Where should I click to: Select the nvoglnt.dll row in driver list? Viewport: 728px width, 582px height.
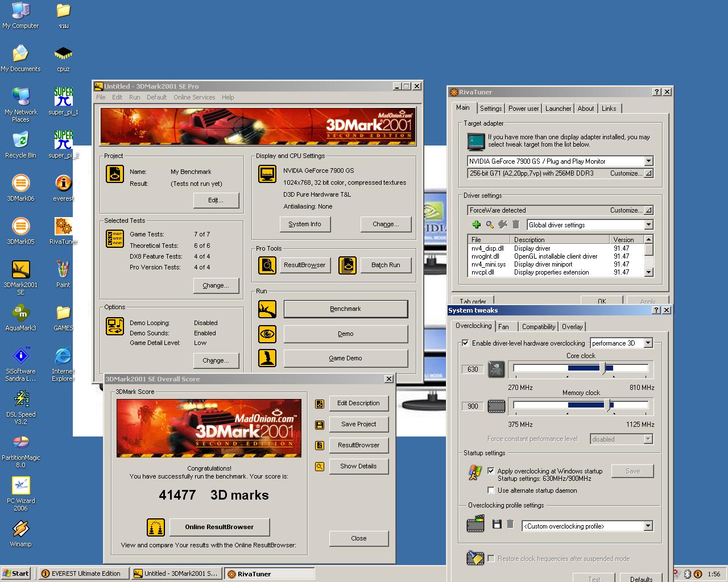click(x=556, y=256)
